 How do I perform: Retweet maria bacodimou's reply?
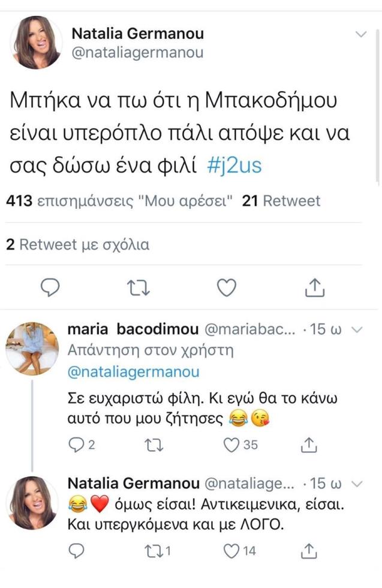(155, 445)
